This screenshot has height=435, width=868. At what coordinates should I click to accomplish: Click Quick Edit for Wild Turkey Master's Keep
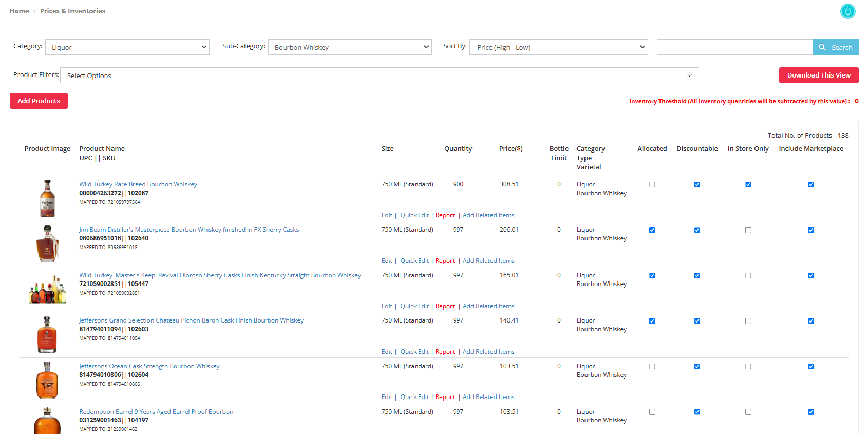tap(414, 306)
